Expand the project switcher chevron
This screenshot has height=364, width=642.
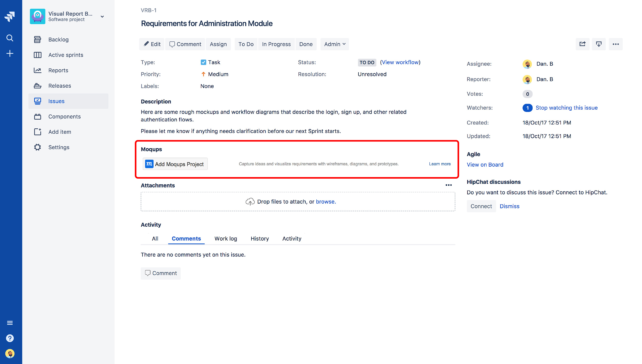[x=102, y=16]
